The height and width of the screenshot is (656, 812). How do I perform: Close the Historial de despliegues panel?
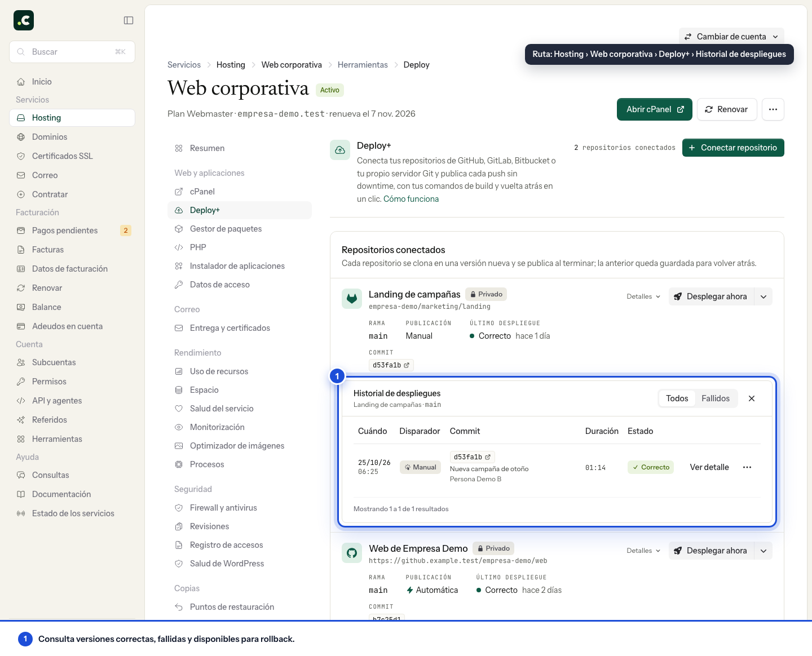click(752, 398)
